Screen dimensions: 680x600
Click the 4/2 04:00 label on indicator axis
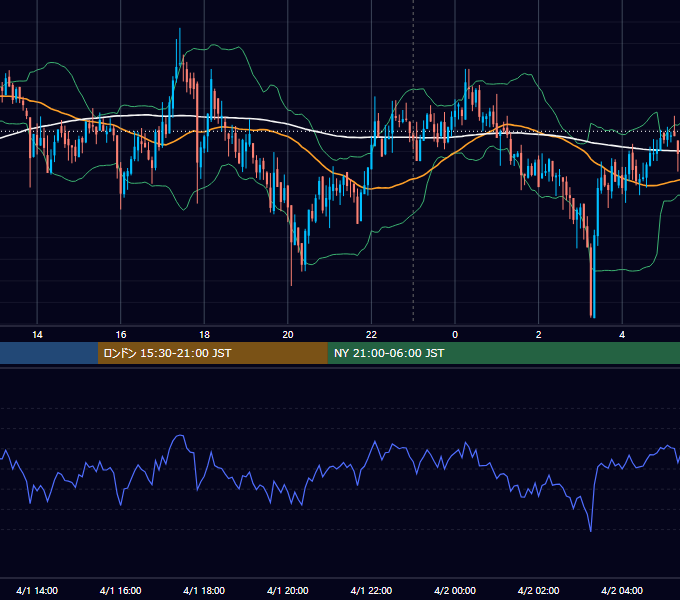tap(622, 590)
